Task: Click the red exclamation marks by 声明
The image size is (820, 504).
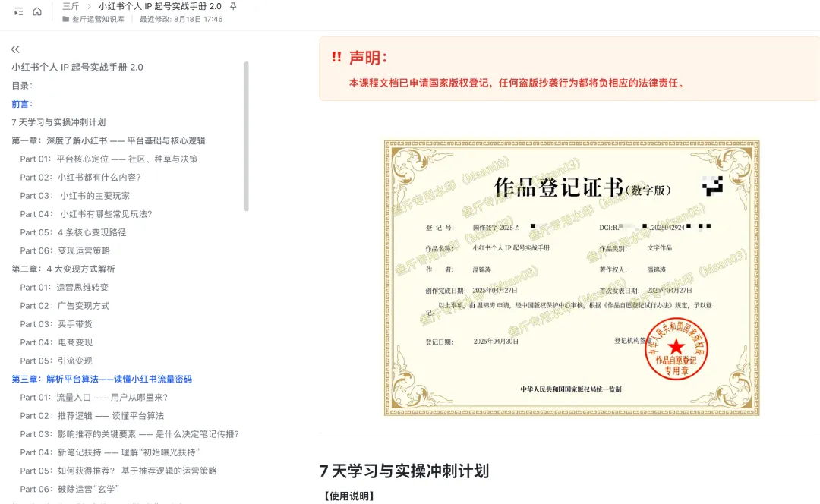Action: 336,58
